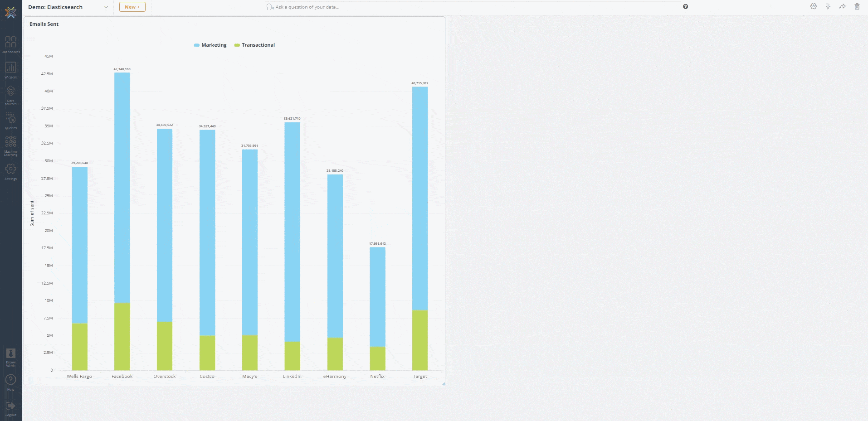Click the question mark help icon
Screen dimensions: 868x421
tap(685, 6)
